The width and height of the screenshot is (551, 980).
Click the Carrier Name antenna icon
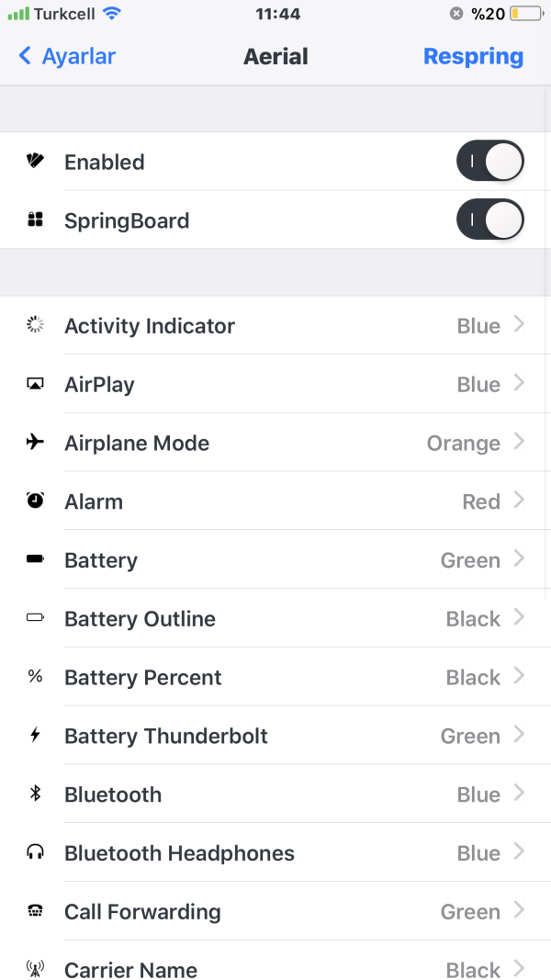pos(35,969)
